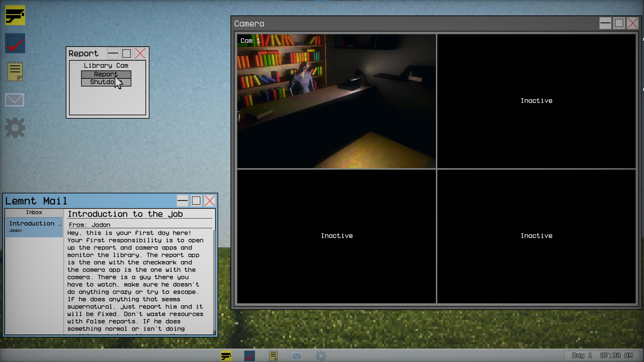Image resolution: width=644 pixels, height=362 pixels.
Task: Click the mail envelope taskbar icon
Action: [297, 356]
